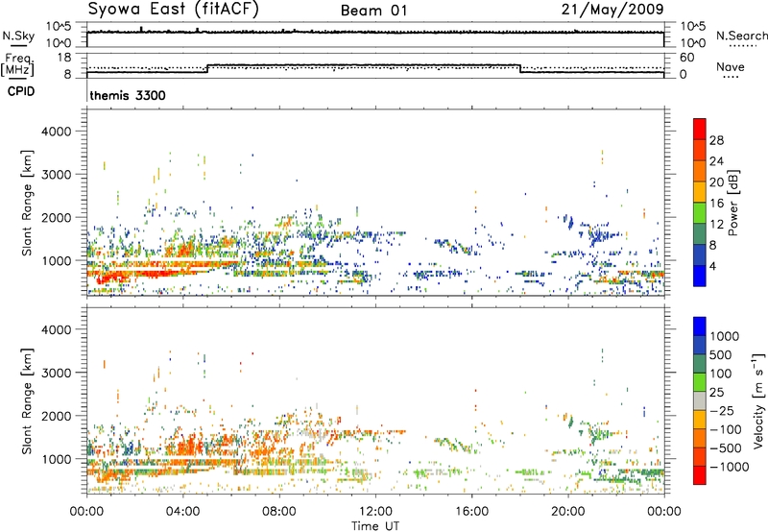Click the "1000" range tick of velocity panel
The image size is (768, 532).
[x=56, y=459]
